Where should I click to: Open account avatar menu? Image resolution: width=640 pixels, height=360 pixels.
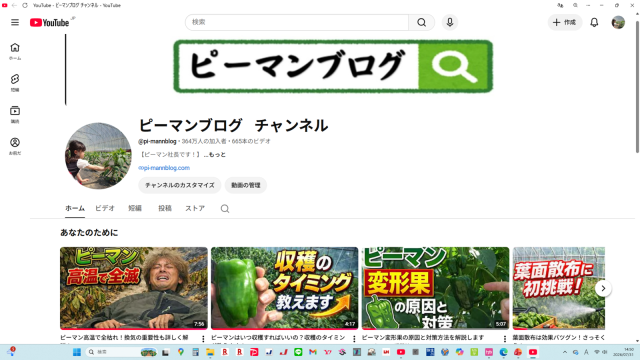(x=618, y=22)
